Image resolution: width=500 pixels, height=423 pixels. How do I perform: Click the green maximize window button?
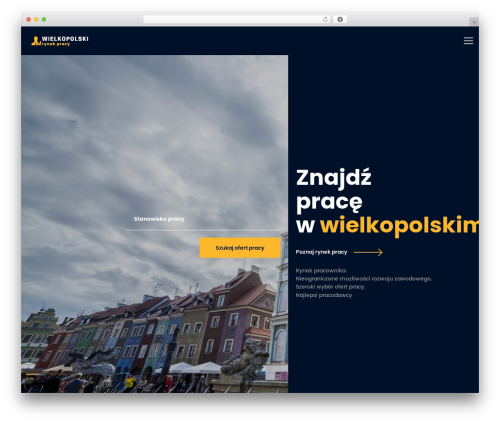pyautogui.click(x=44, y=20)
